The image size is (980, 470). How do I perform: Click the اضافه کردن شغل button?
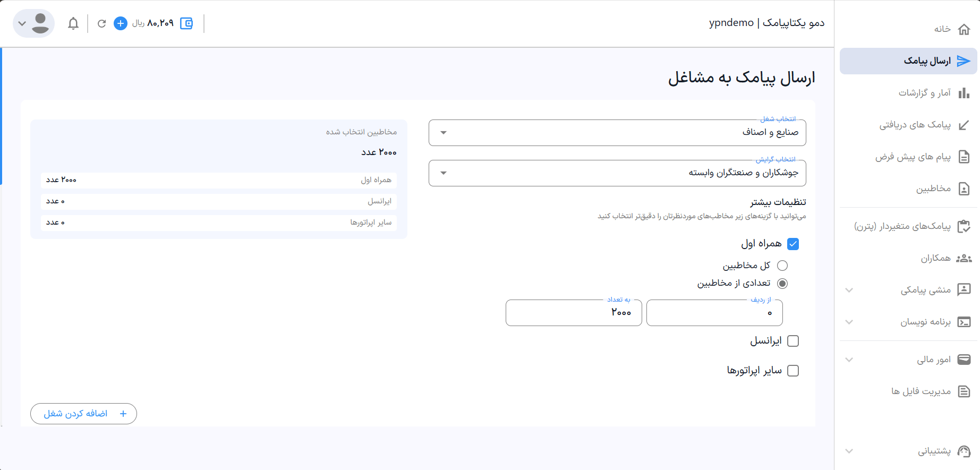[83, 414]
